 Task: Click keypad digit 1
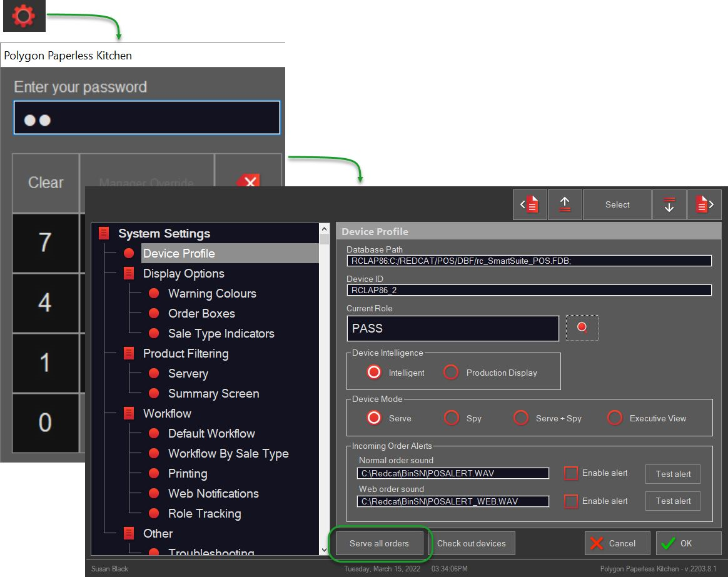pyautogui.click(x=45, y=363)
